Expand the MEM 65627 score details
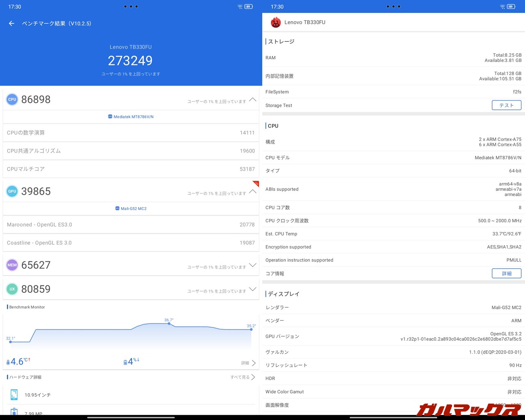 253,265
